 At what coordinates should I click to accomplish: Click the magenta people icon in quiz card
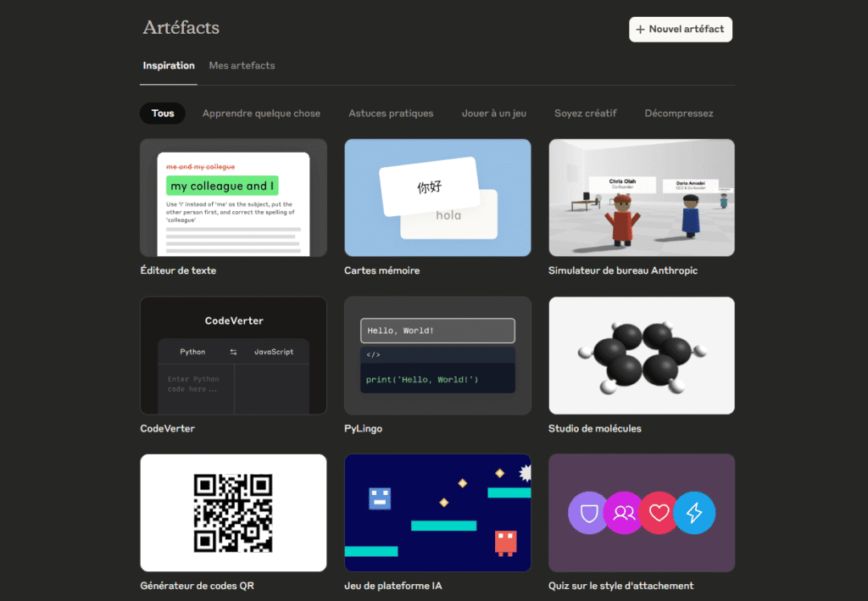click(x=624, y=513)
